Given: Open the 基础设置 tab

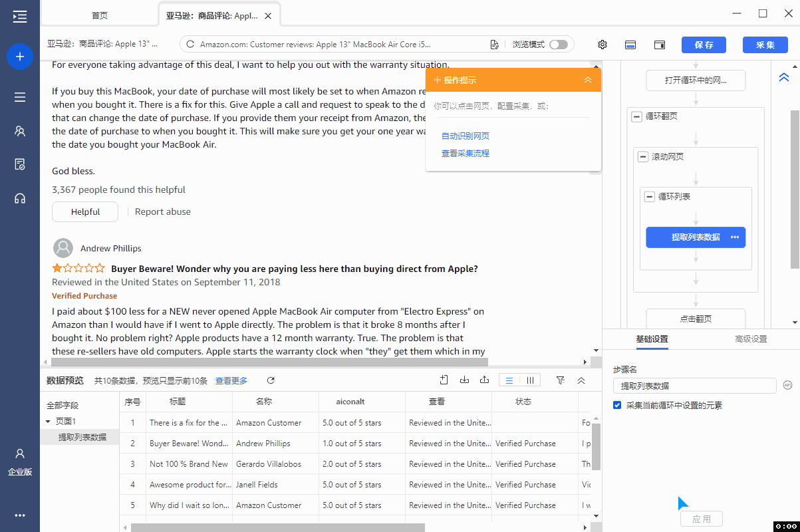Looking at the screenshot, I should coord(652,338).
